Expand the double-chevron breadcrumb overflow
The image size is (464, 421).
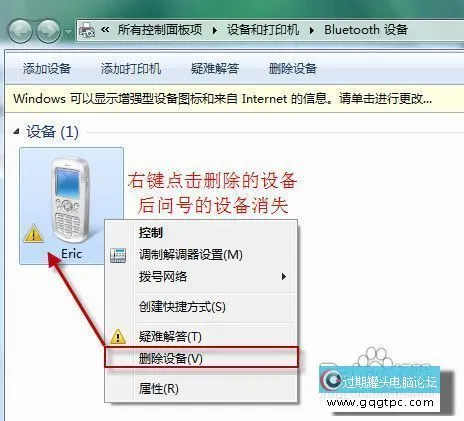[105, 30]
